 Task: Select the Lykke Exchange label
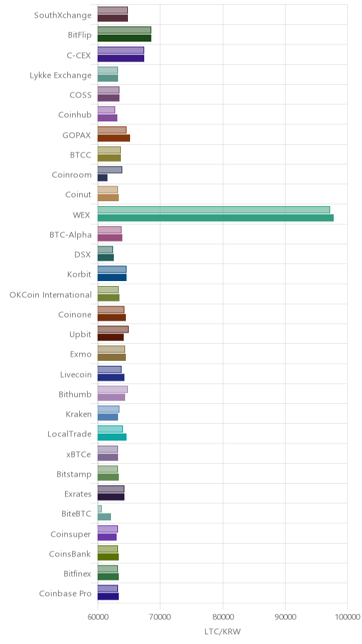(x=61, y=76)
